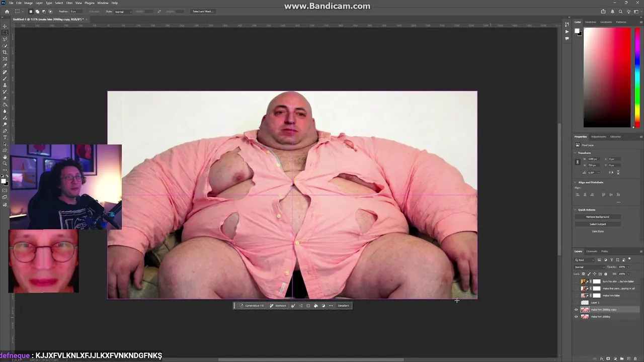Switch to the Gradients tab
644x362 pixels.
pyautogui.click(x=606, y=22)
